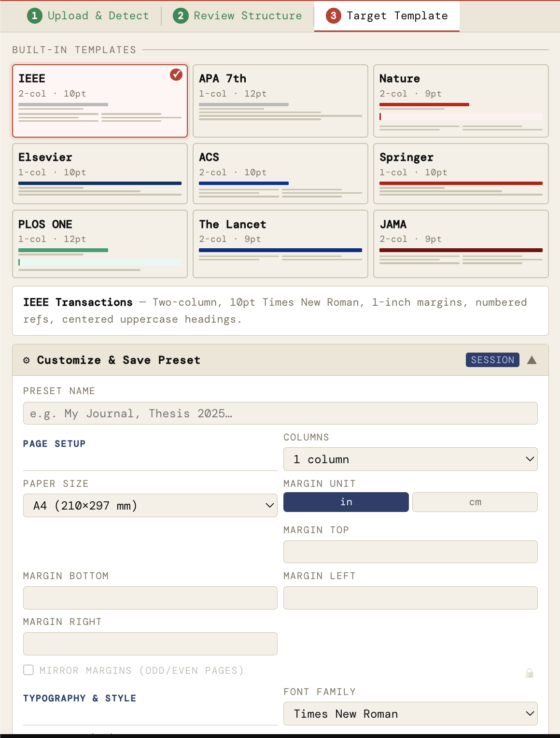This screenshot has width=560, height=738.
Task: Set margin unit to inches
Action: tap(346, 502)
